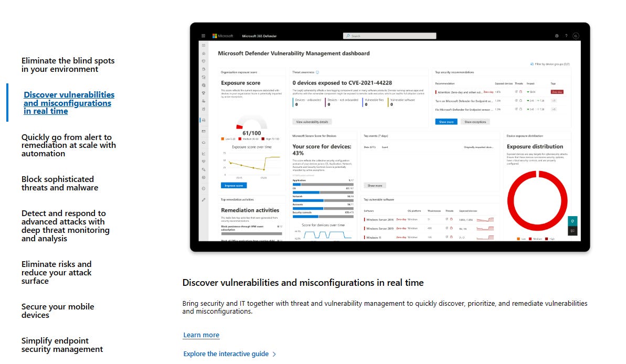Click the dark feedback button below the teal one
Viewport: 626px width, 364px height.
[572, 231]
